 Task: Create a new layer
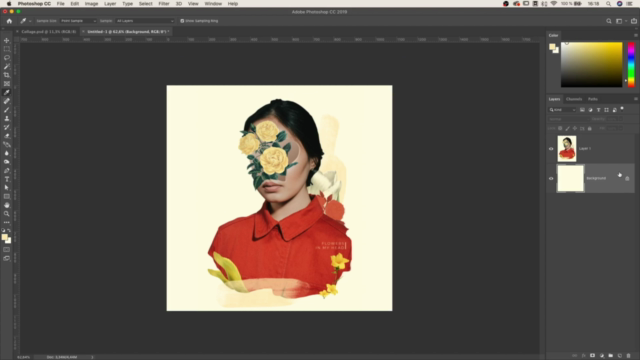point(620,356)
